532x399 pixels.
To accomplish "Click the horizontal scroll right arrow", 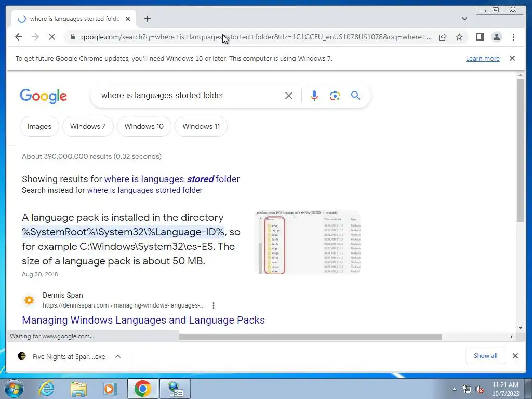I will click(512, 337).
